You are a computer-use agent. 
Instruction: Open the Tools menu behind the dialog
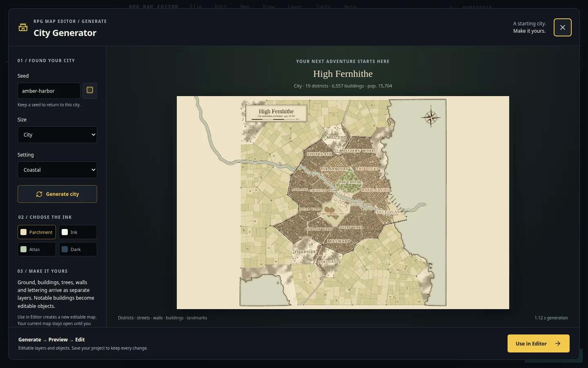[x=323, y=7]
